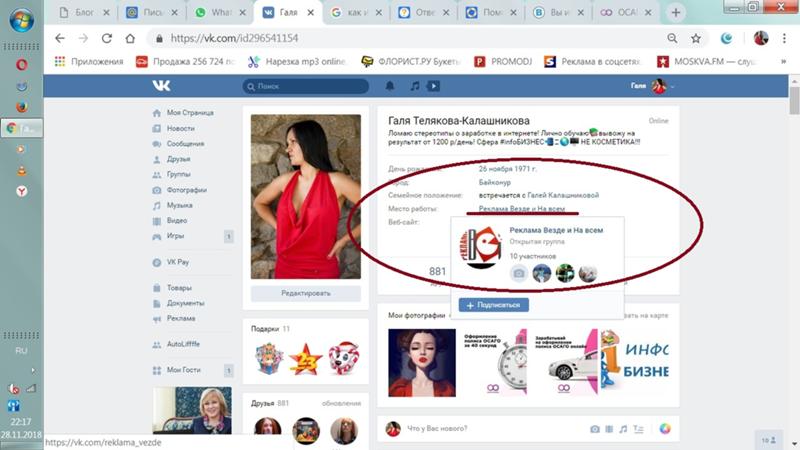Open the notifications bell icon

(390, 86)
